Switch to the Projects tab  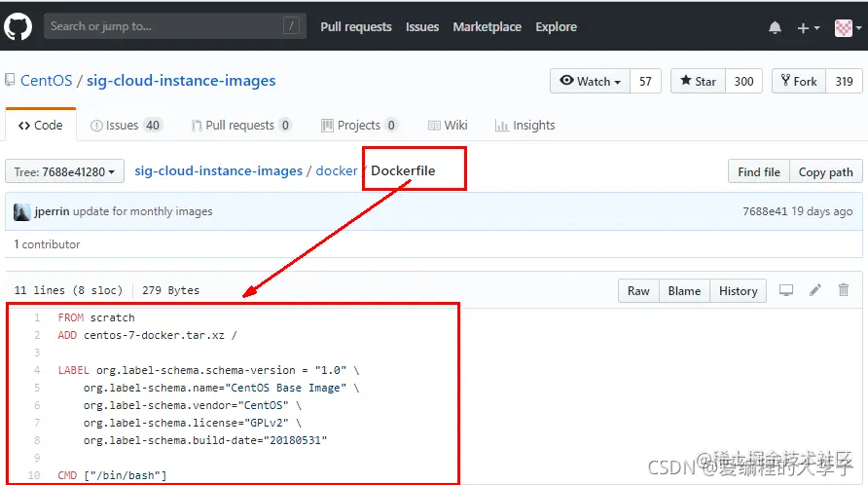[359, 126]
